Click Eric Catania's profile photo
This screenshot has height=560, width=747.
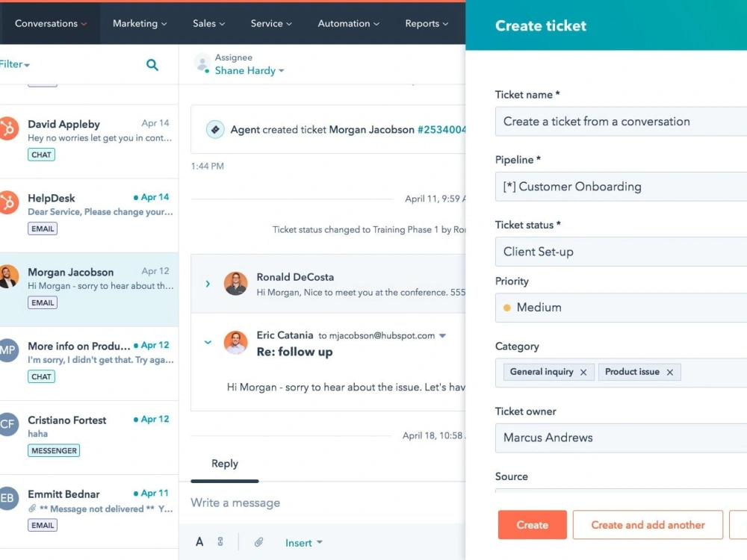click(236, 343)
